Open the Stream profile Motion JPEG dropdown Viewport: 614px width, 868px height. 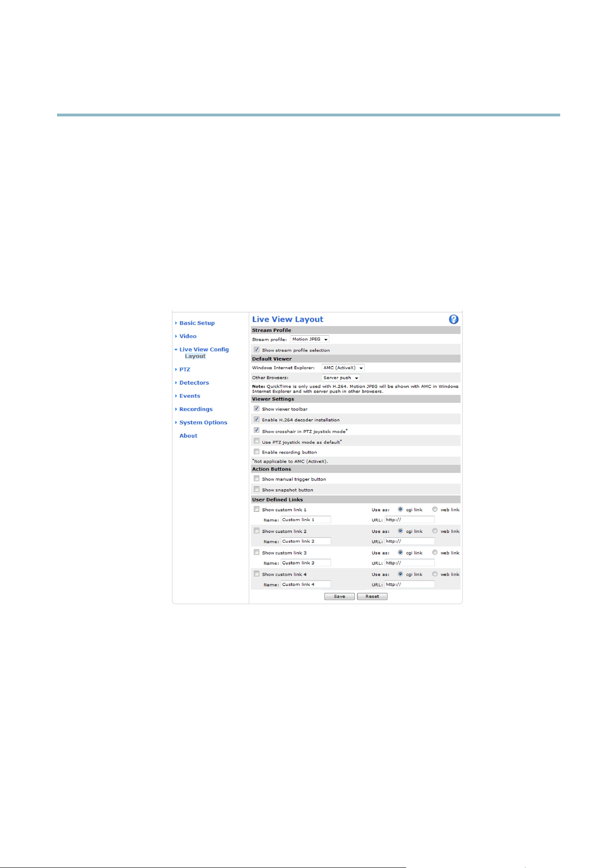click(x=310, y=339)
